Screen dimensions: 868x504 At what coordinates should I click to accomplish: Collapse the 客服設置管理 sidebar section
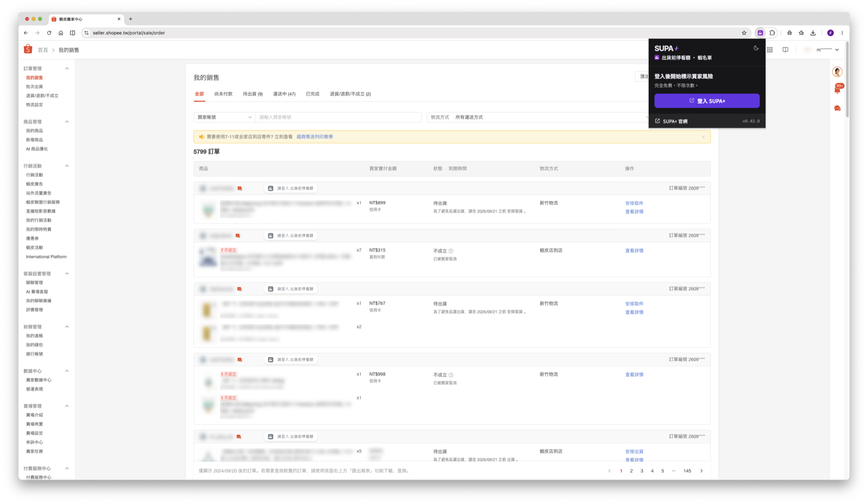click(x=67, y=273)
